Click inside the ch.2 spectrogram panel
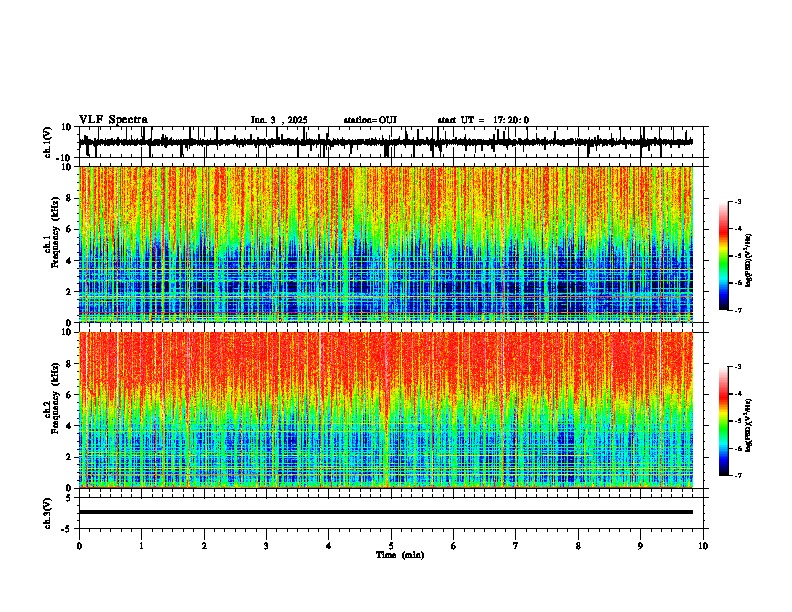This screenshot has height=612, width=792. [x=386, y=410]
